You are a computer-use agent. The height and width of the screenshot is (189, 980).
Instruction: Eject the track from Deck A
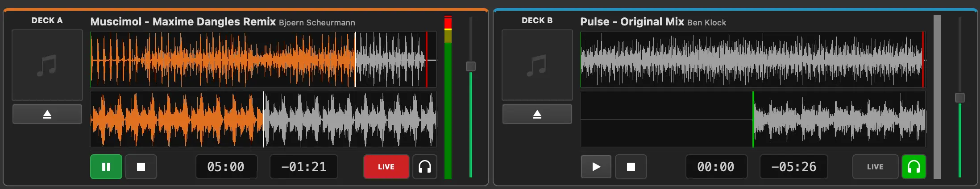pyautogui.click(x=47, y=114)
